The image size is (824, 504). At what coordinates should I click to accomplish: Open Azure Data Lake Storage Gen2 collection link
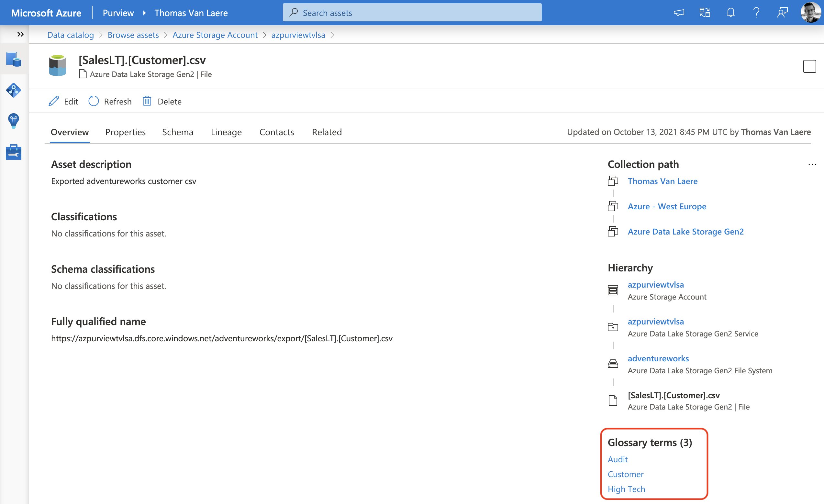[685, 231]
